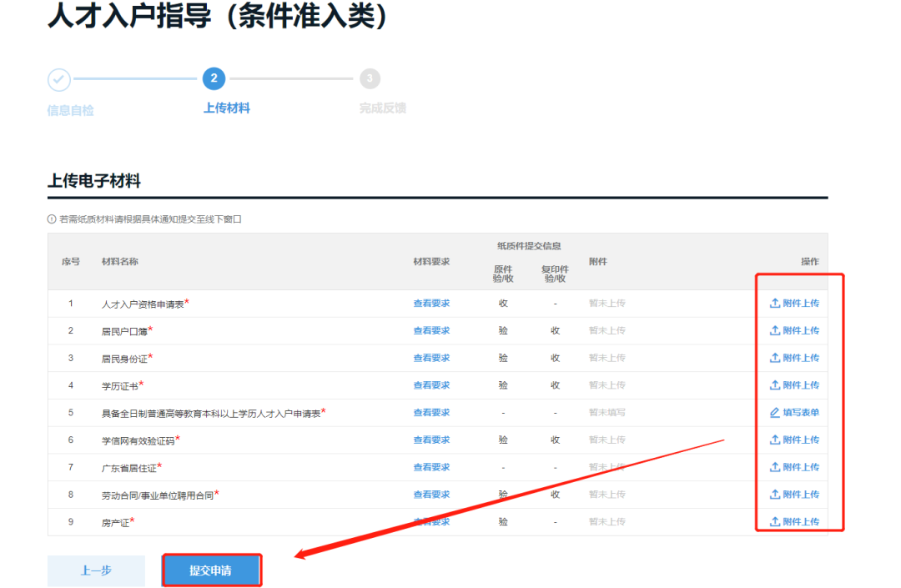Select the 上传材料 step label

click(x=227, y=108)
